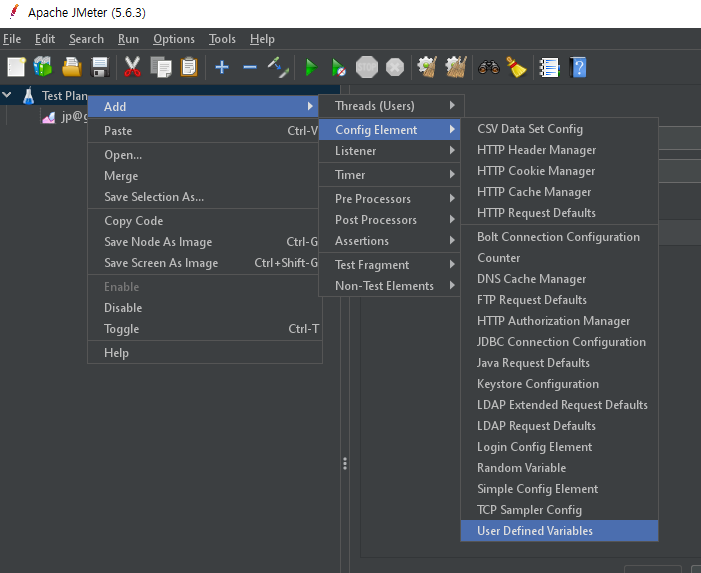701x573 pixels.
Task: Choose Disable from the context menu
Action: click(205, 308)
